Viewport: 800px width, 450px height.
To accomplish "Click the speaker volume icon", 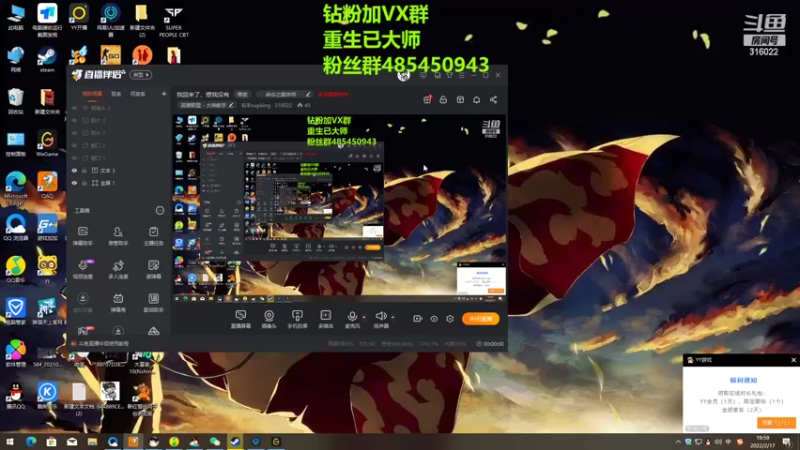I will click(381, 316).
